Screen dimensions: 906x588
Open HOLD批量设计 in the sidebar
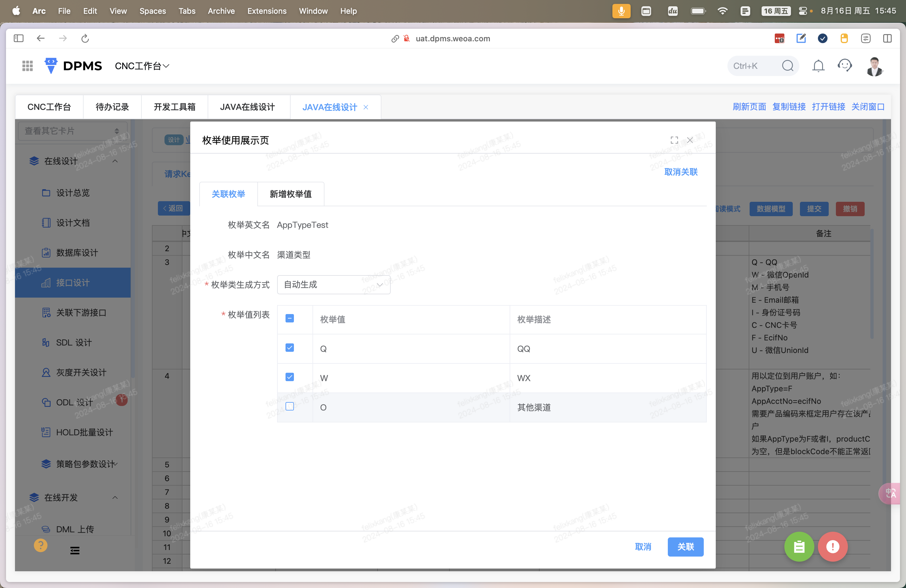point(73,432)
